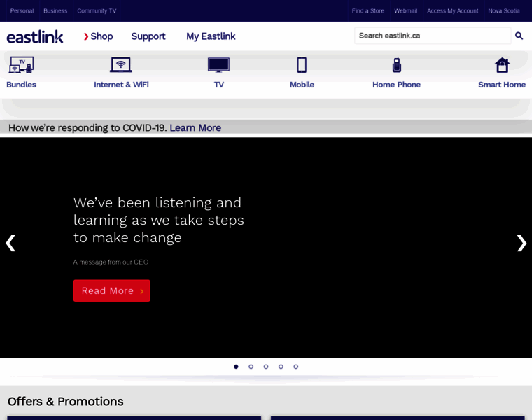Click the Bundles text link

[22, 85]
